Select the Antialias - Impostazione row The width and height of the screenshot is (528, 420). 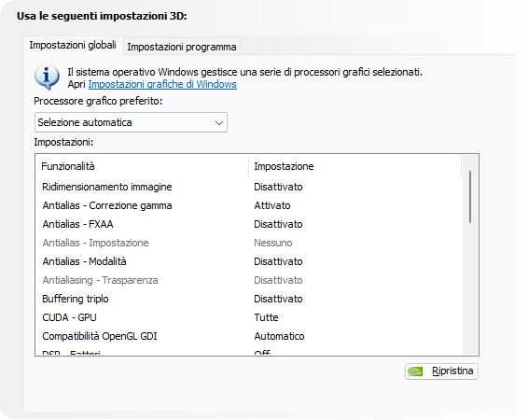click(x=248, y=243)
